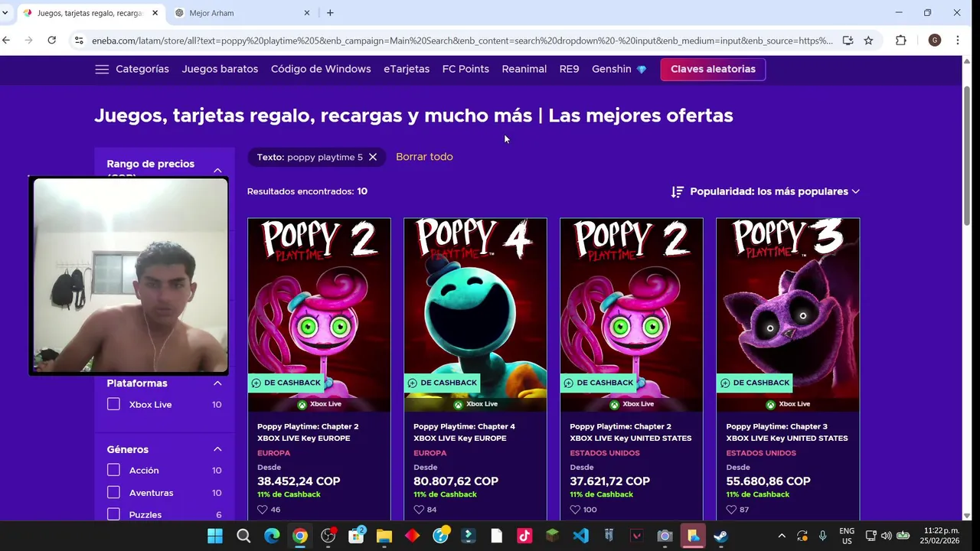Viewport: 980px width, 551px height.
Task: Open Windows Start menu
Action: click(x=215, y=536)
